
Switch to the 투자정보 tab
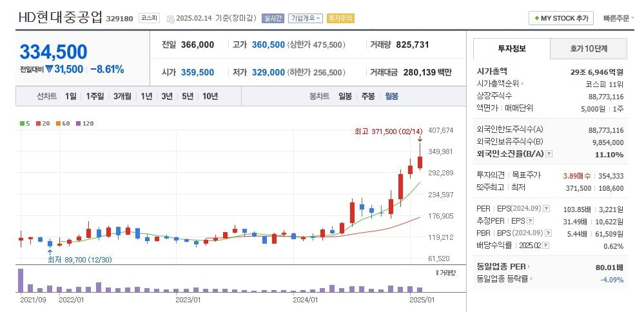coord(512,48)
